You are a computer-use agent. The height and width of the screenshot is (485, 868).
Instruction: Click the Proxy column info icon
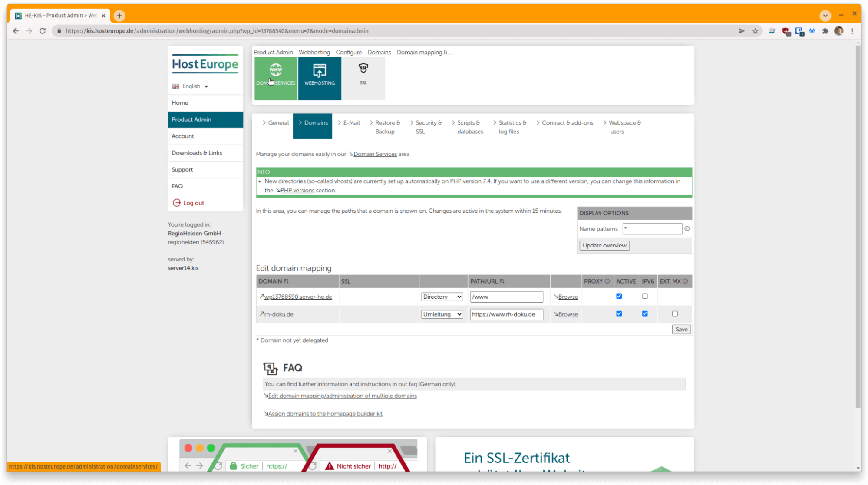coord(607,281)
